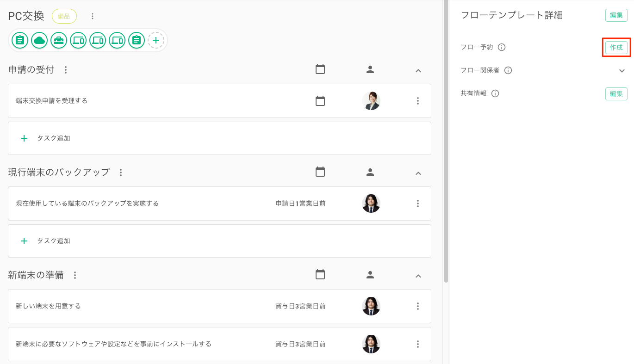Click the vertical scrollbar of task list
This screenshot has width=634, height=364.
[446, 139]
